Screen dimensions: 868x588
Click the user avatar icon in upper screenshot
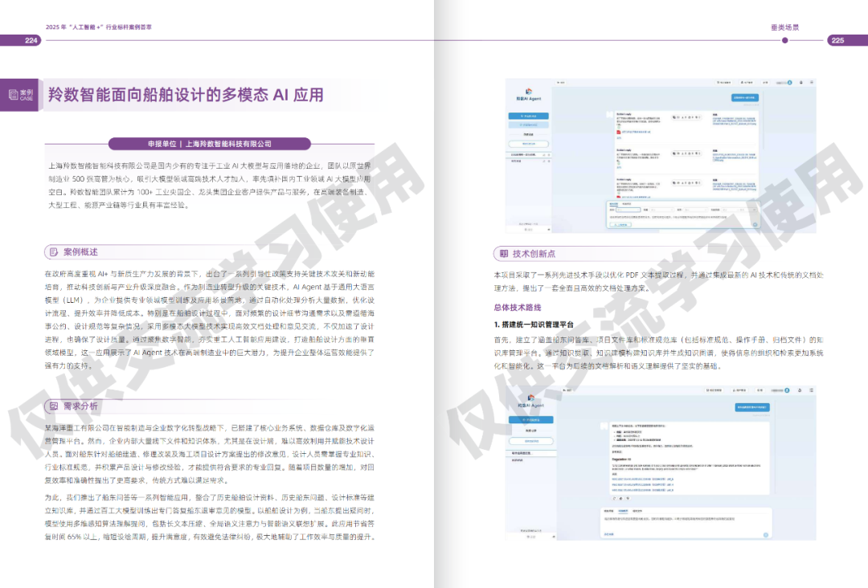click(789, 83)
